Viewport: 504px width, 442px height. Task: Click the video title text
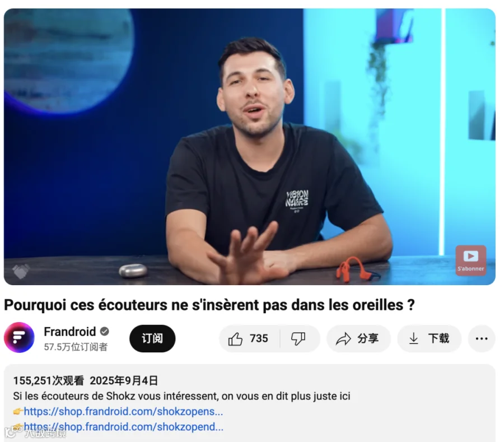[209, 305]
